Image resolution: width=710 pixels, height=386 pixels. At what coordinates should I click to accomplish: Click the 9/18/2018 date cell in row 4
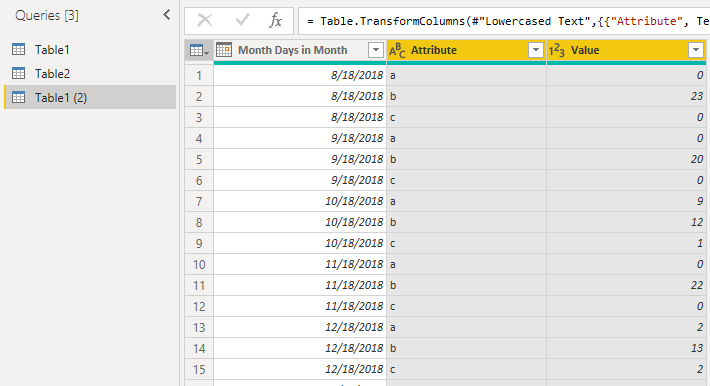point(300,138)
